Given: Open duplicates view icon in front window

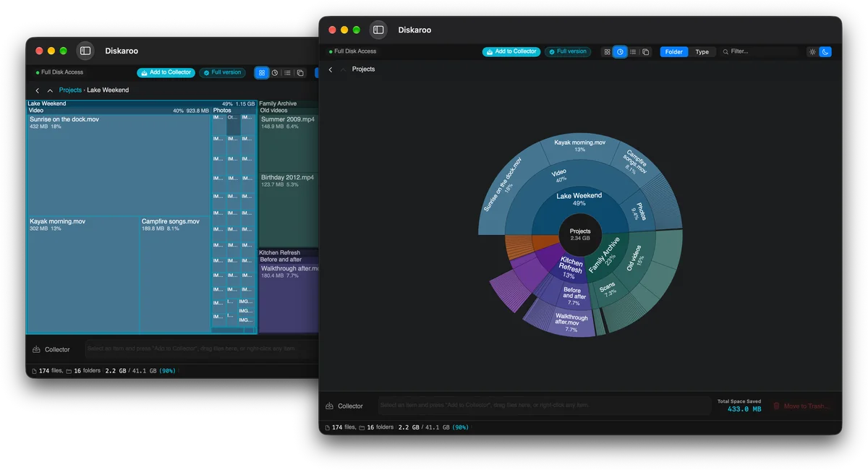Looking at the screenshot, I should (x=646, y=52).
